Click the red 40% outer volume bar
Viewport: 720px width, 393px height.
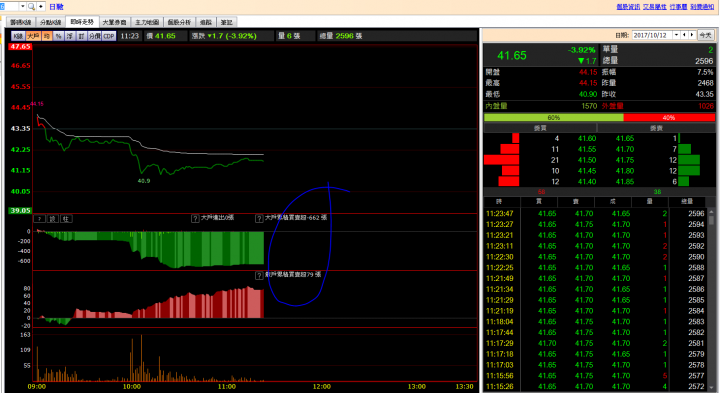coord(669,118)
